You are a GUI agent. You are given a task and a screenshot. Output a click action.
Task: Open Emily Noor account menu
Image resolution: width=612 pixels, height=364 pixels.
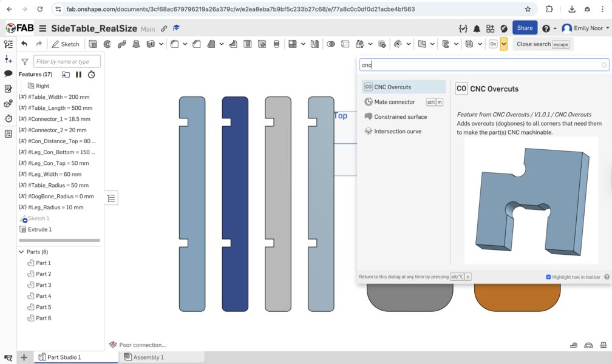(585, 29)
